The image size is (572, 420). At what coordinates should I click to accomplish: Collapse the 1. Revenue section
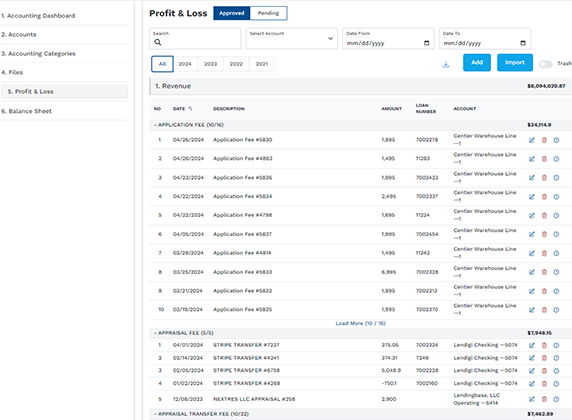[x=173, y=86]
